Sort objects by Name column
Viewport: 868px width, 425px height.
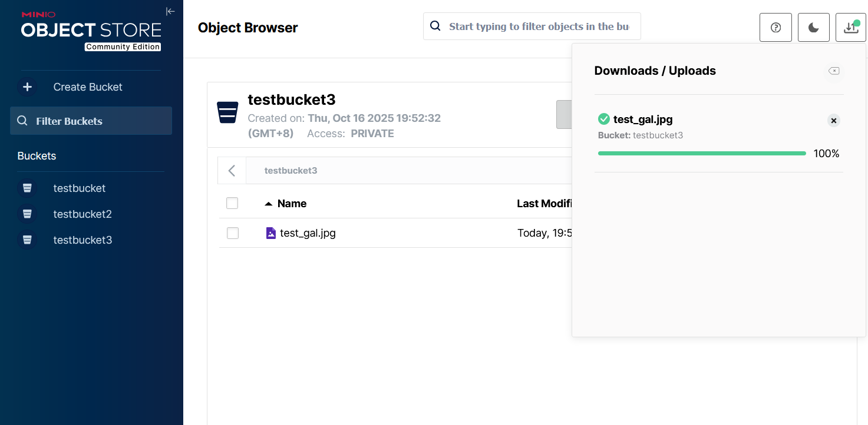pyautogui.click(x=291, y=204)
